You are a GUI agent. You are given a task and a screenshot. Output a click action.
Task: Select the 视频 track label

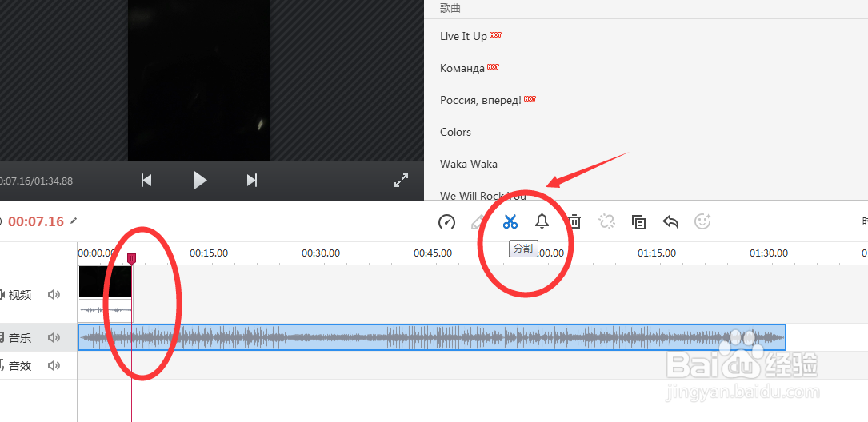click(x=20, y=295)
